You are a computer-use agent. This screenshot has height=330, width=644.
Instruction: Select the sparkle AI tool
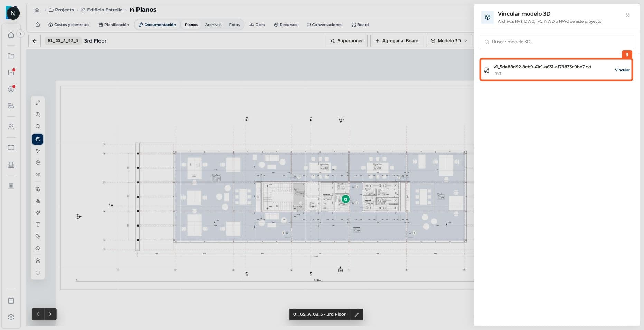tap(38, 213)
